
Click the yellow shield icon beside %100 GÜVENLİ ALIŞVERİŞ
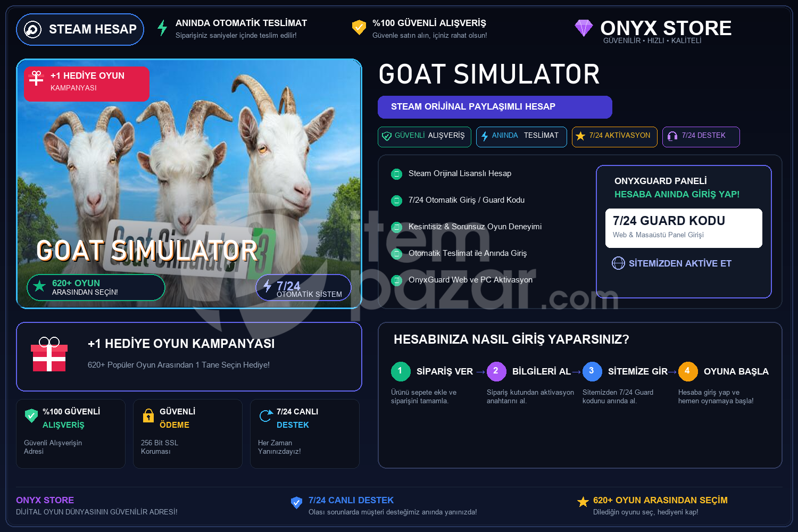click(x=359, y=27)
